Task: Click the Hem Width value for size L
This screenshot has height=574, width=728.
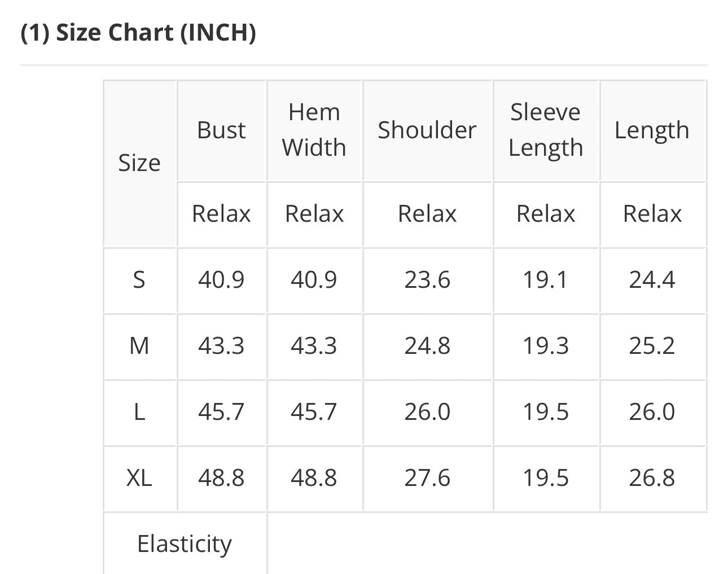Action: (x=314, y=412)
